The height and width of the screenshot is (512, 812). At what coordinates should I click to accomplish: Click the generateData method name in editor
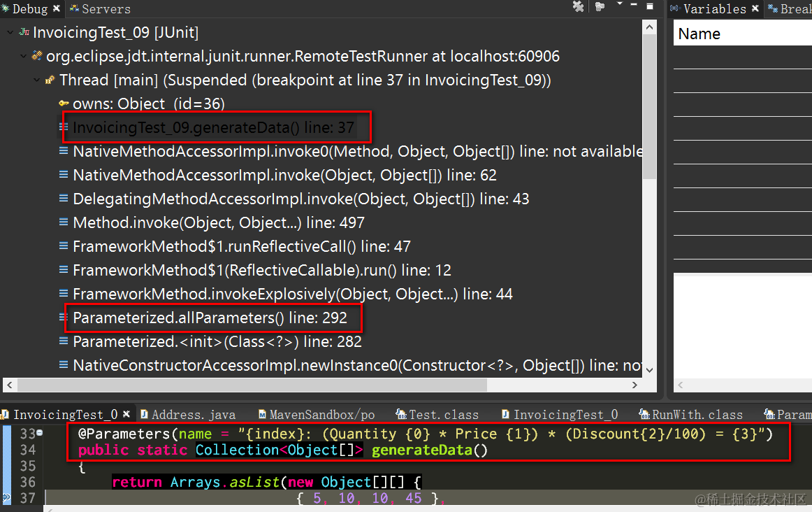(422, 450)
